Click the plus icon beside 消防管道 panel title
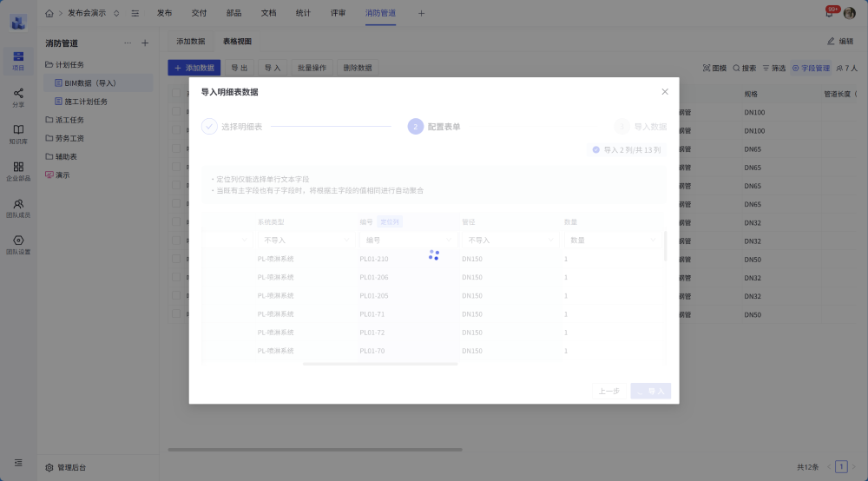The width and height of the screenshot is (868, 481). (145, 43)
